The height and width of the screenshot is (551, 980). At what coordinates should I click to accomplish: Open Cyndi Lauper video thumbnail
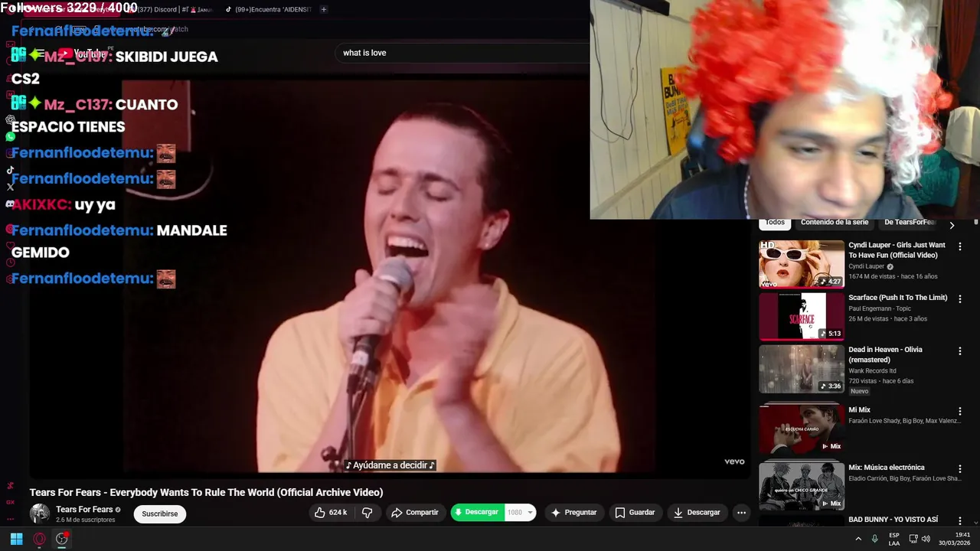(x=802, y=264)
